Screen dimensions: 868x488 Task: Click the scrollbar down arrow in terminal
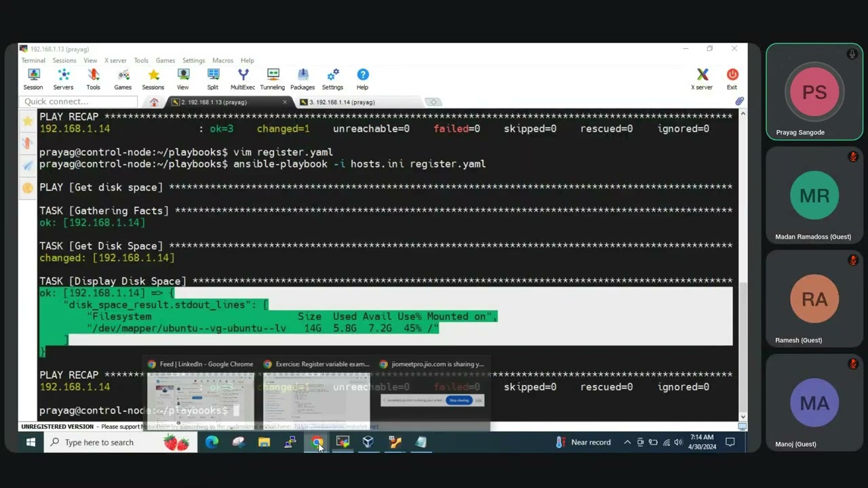[743, 417]
